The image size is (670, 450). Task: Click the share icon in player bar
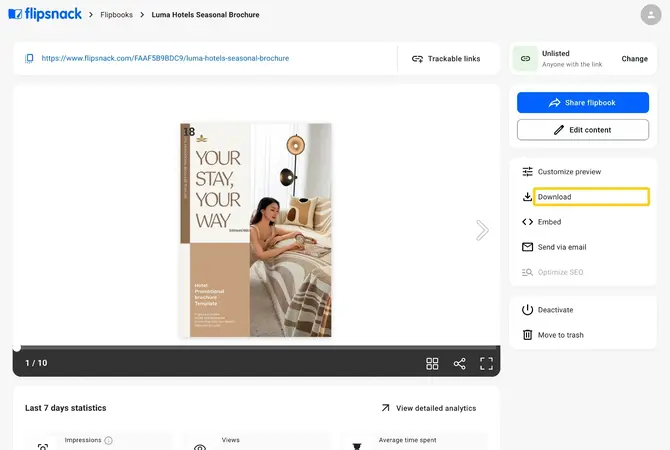[x=459, y=363]
